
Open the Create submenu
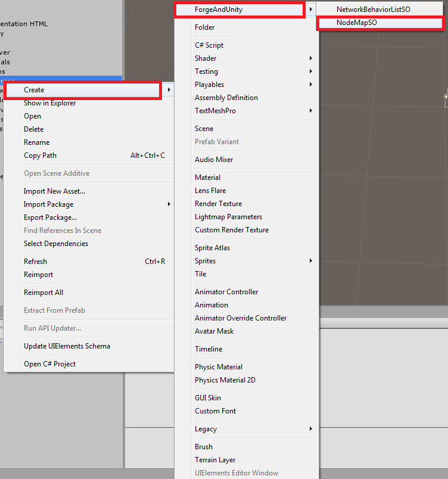89,90
